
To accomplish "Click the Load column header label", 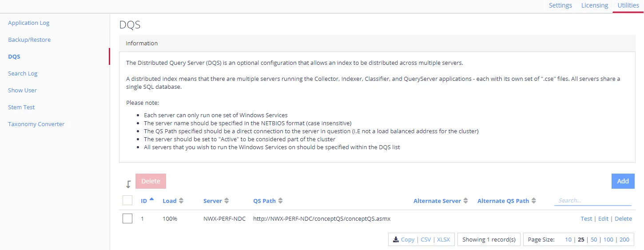I will coord(170,201).
